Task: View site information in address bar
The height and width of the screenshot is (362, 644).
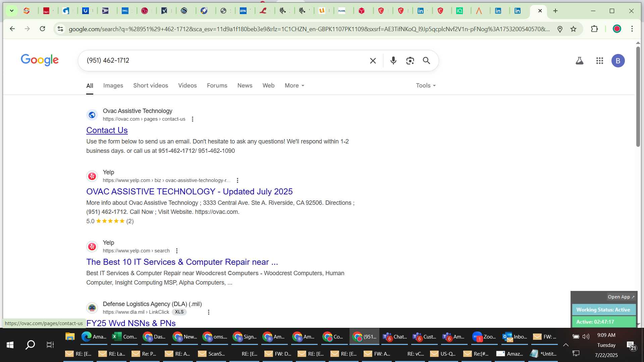Action: 60,29
